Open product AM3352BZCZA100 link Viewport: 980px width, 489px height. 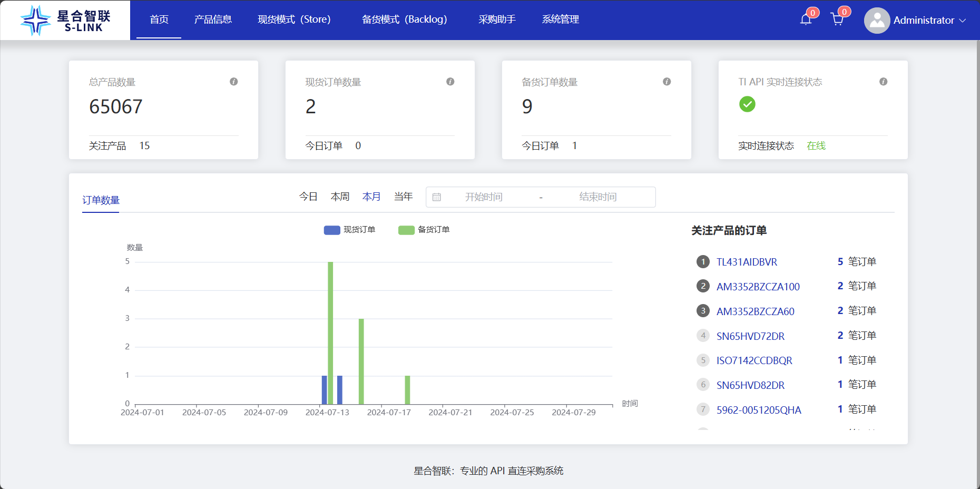(x=758, y=287)
